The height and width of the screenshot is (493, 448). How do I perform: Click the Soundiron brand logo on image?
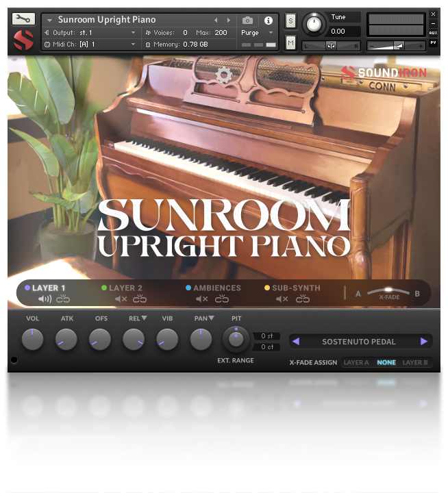(384, 73)
